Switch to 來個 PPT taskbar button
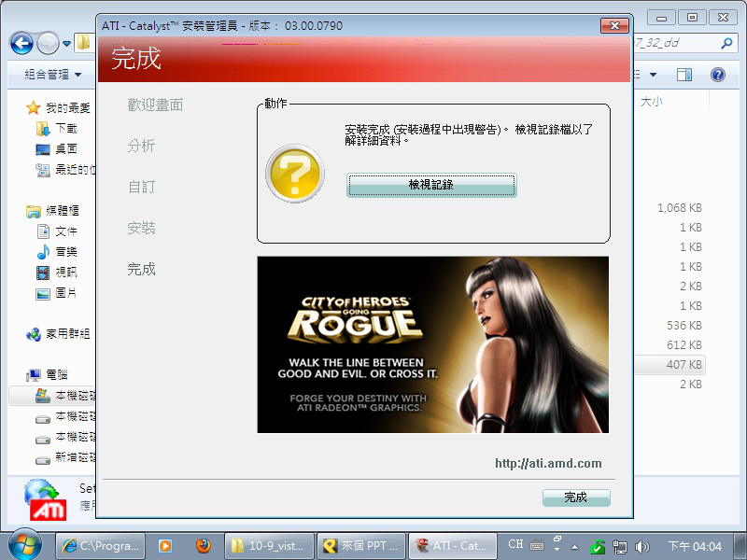747x560 pixels. click(x=361, y=546)
